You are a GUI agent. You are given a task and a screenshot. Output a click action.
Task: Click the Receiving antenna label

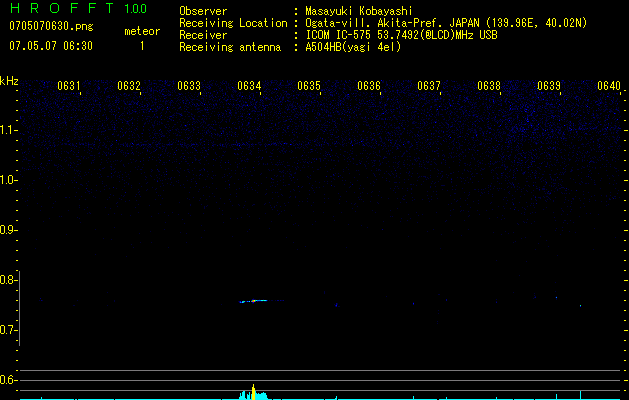tap(230, 47)
